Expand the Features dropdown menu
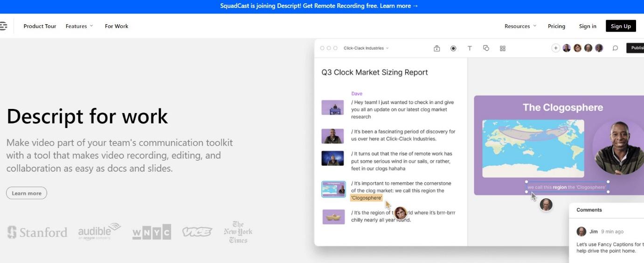The height and width of the screenshot is (263, 644). click(79, 26)
